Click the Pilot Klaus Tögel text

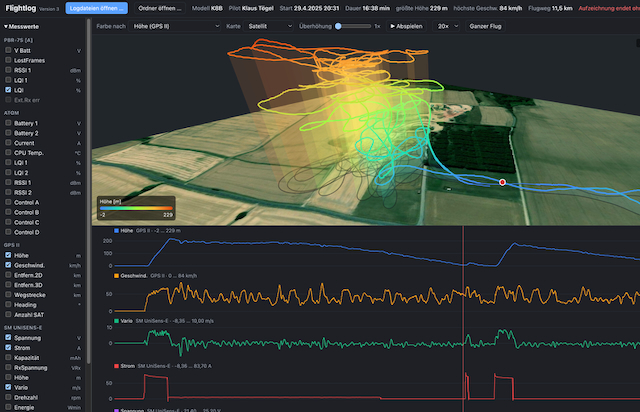[x=251, y=8]
